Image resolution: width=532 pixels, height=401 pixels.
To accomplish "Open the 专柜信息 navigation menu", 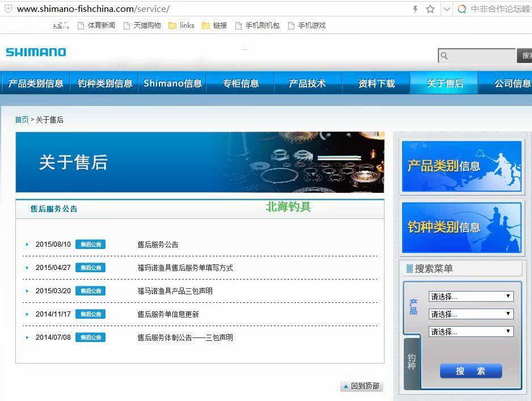I will tap(240, 83).
